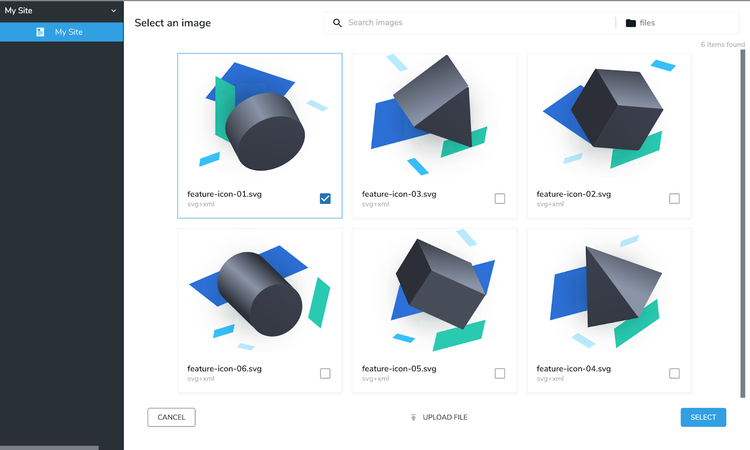Expand the My Site dropdown chevron

113,11
